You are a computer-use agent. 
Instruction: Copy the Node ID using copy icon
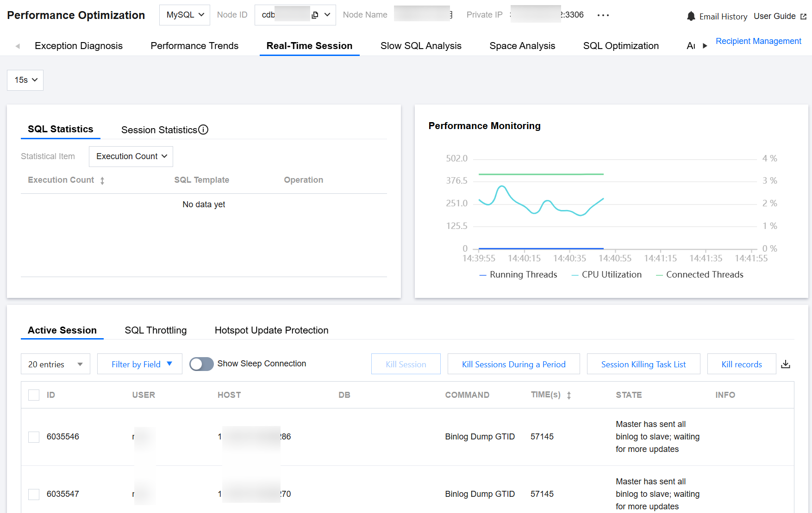click(x=315, y=15)
